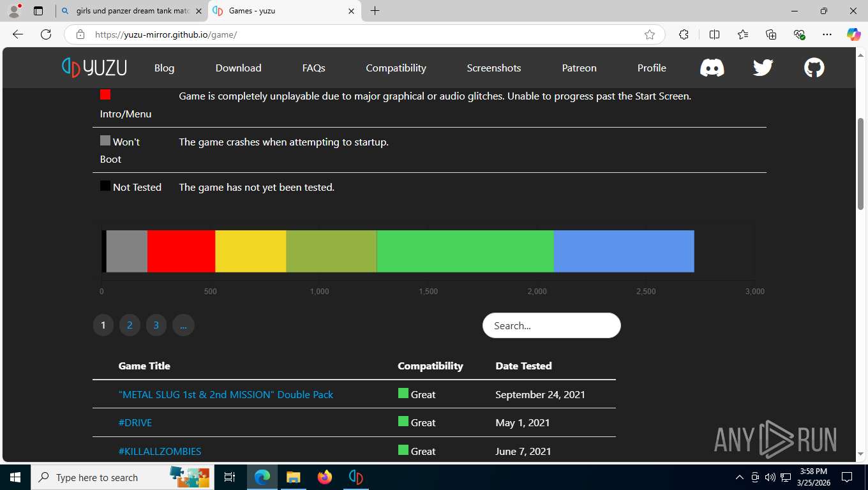Open Task View on the taskbar
Screen dimensions: 868x490
point(230,477)
